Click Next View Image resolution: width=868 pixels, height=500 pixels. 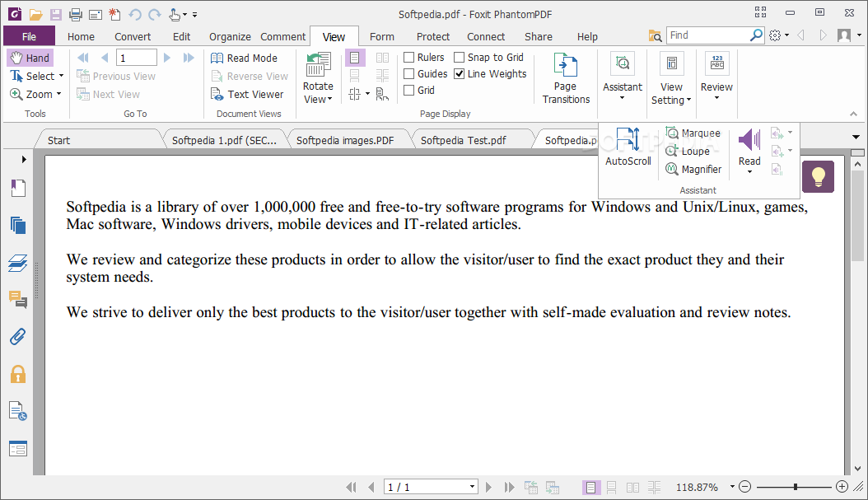tap(109, 94)
